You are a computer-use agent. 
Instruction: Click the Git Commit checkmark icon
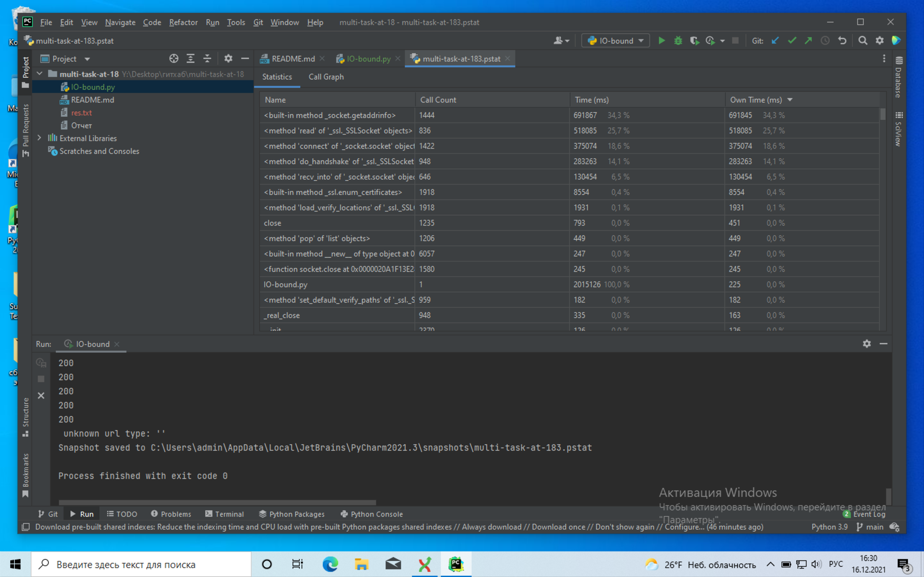coord(792,40)
